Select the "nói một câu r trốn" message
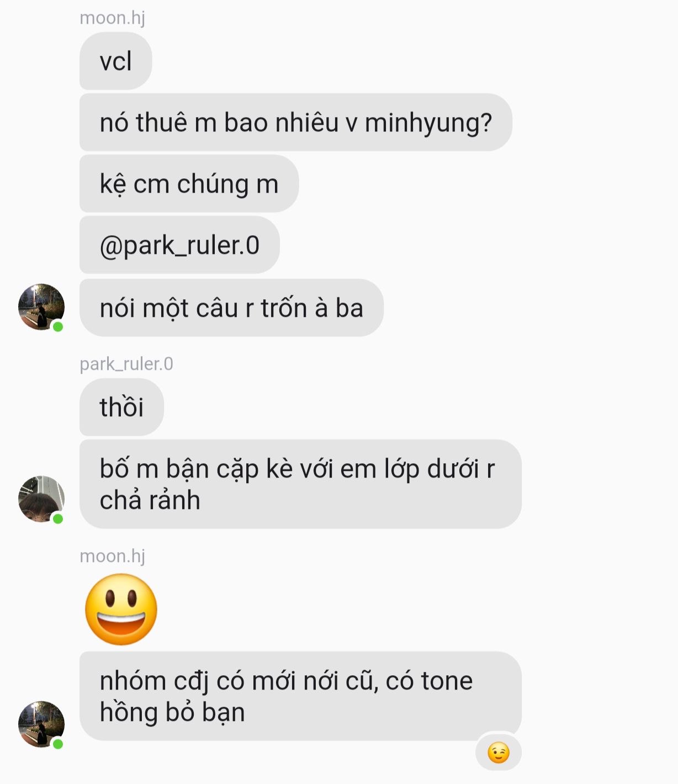Image resolution: width=678 pixels, height=784 pixels. (231, 308)
